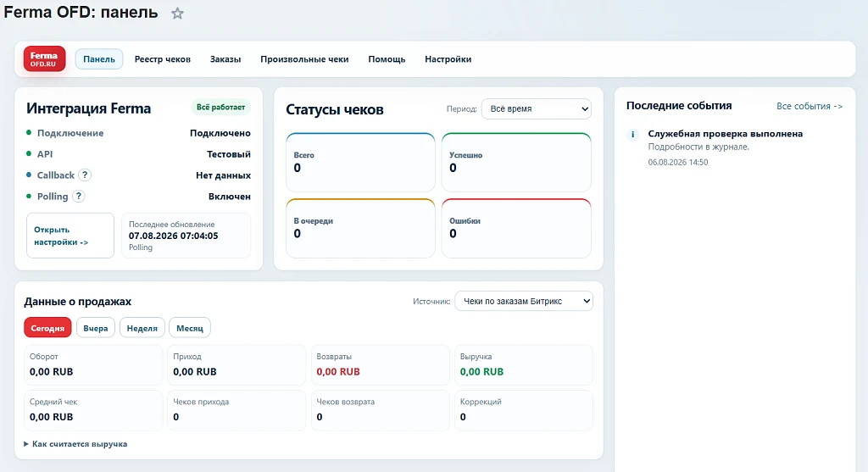Select the Сегодня period button

tap(47, 328)
